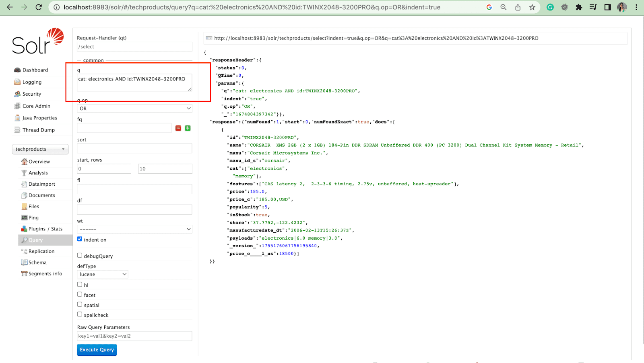
Task: Open the q.op operator dropdown
Action: coord(134,109)
